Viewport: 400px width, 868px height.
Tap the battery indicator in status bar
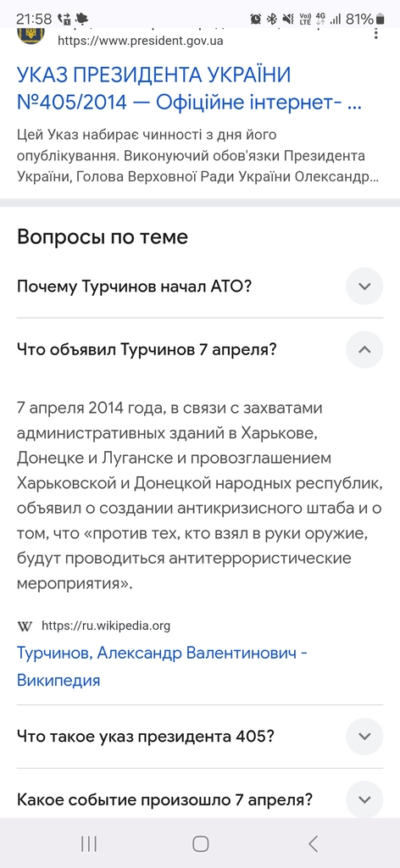[380, 19]
